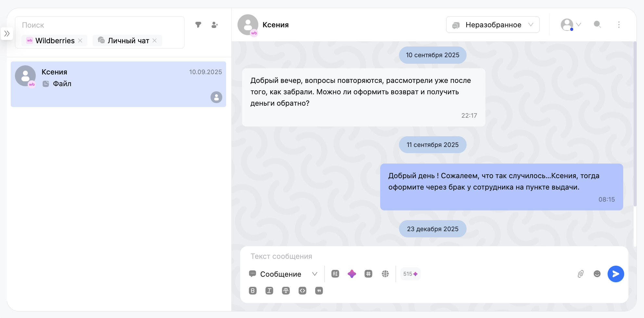Select the Ксения chat in list
This screenshot has height=318, width=644.
(x=118, y=84)
